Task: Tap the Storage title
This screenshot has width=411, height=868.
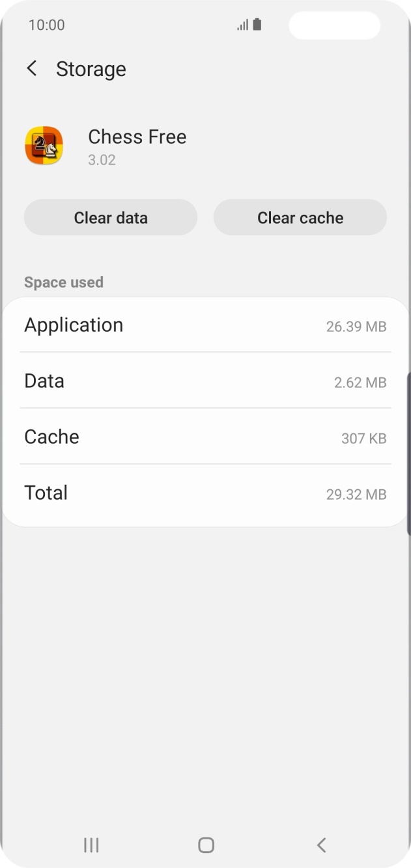Action: pyautogui.click(x=91, y=68)
